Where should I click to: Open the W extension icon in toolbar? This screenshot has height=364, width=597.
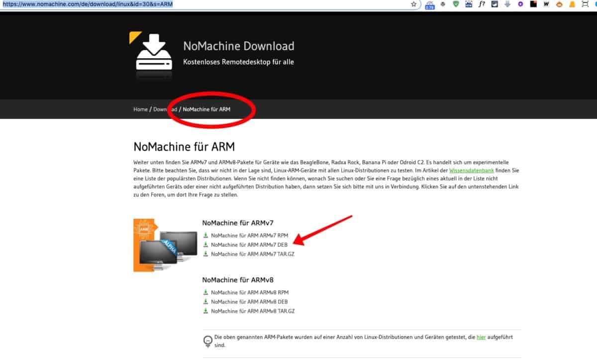pyautogui.click(x=546, y=4)
